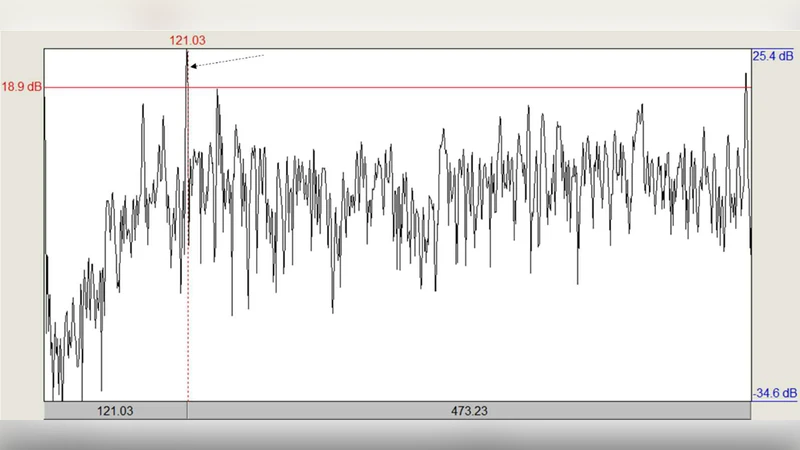
Task: Select the 121.03 segment in bottom bar
Action: pos(115,411)
